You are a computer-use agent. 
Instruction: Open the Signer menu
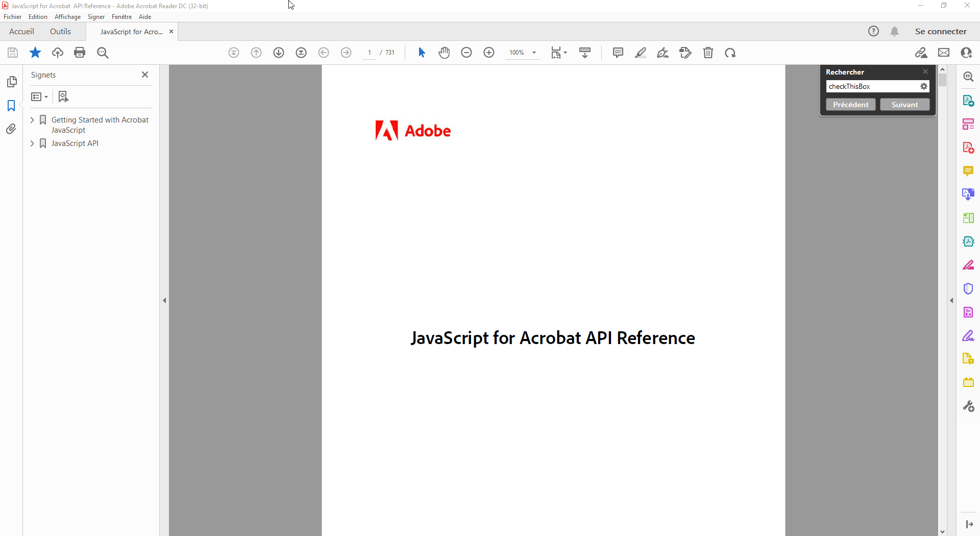(x=96, y=17)
